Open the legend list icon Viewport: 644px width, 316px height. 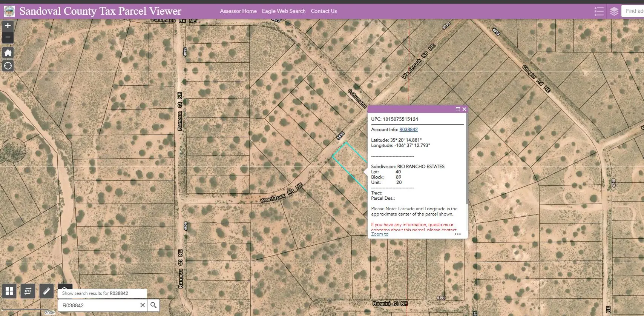599,11
